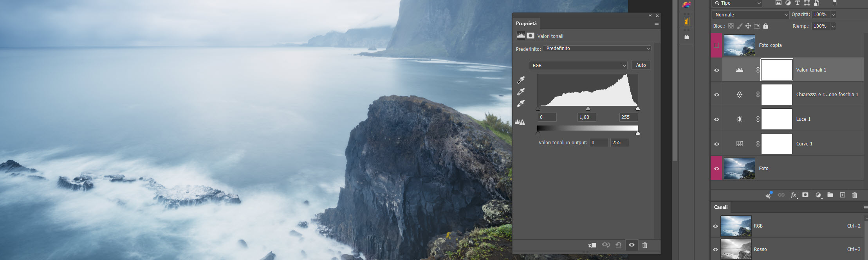Filter layers by smart objects icon
The image size is (868, 260).
(817, 3)
